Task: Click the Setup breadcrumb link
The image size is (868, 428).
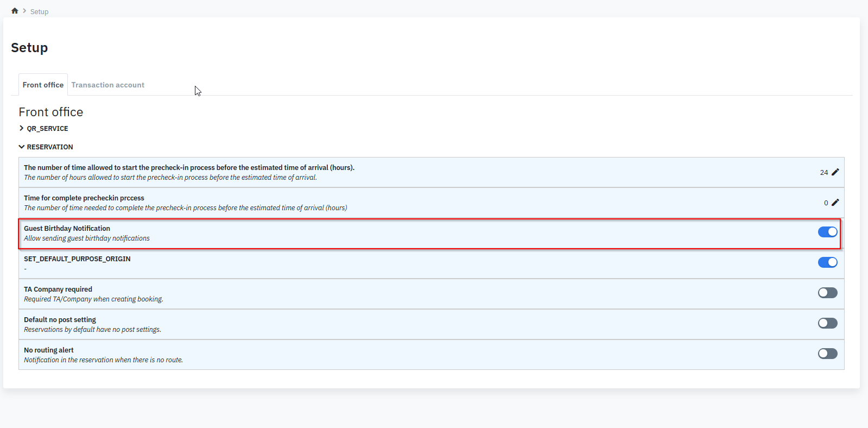Action: click(39, 11)
